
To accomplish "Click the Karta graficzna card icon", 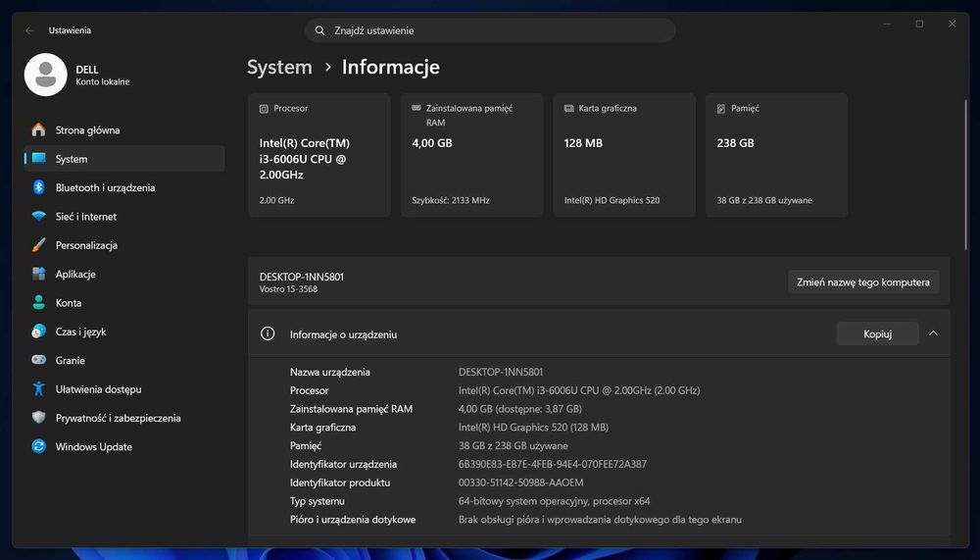I will [x=568, y=108].
